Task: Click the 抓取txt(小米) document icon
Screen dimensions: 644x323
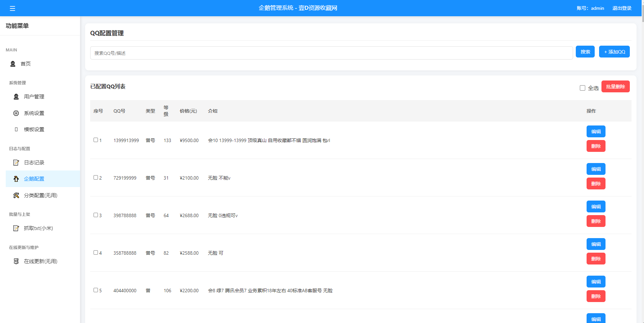Action: (x=16, y=228)
